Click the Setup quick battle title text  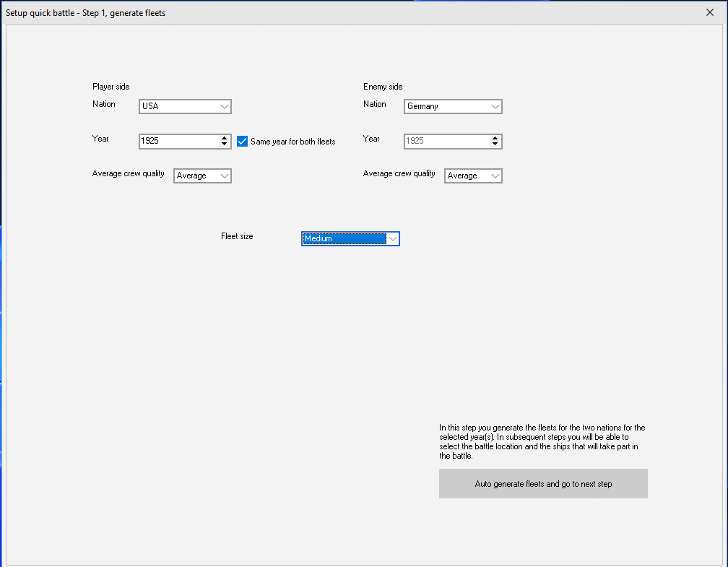click(x=85, y=13)
